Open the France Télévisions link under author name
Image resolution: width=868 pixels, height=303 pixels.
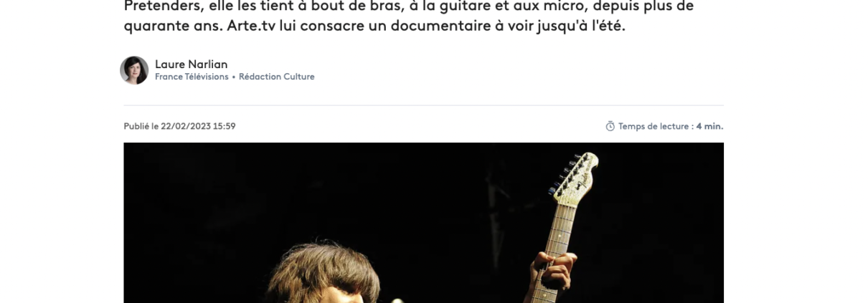192,77
